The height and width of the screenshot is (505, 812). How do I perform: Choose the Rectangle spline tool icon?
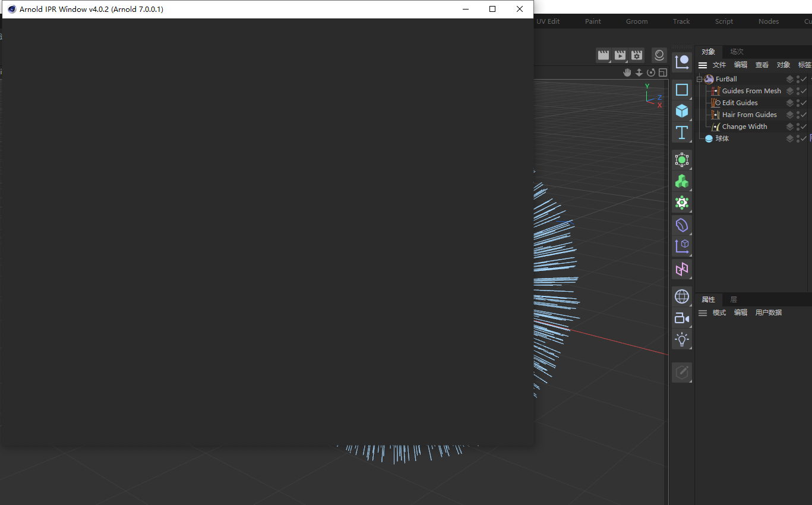pos(682,90)
